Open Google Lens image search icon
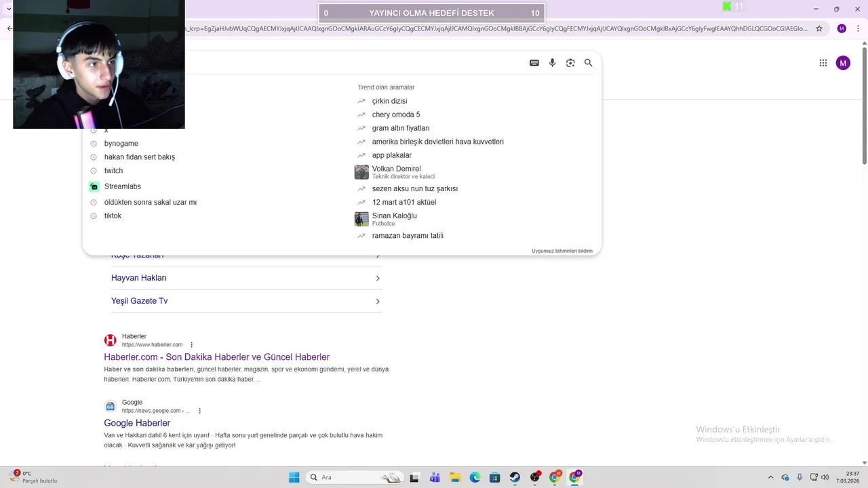The image size is (868, 488). [570, 63]
